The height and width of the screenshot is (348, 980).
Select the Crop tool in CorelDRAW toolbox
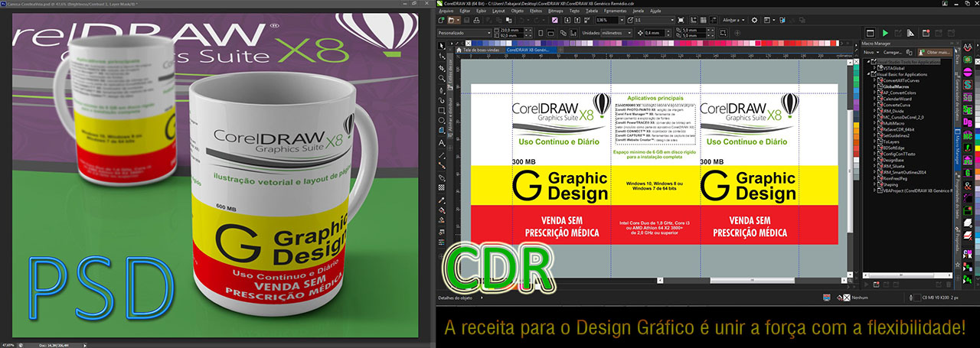[x=441, y=67]
